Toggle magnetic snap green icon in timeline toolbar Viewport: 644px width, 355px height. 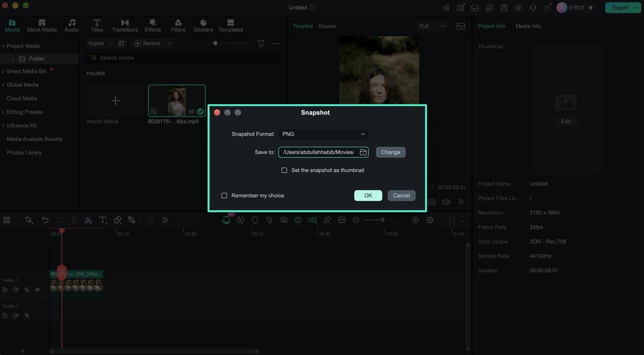[298, 220]
